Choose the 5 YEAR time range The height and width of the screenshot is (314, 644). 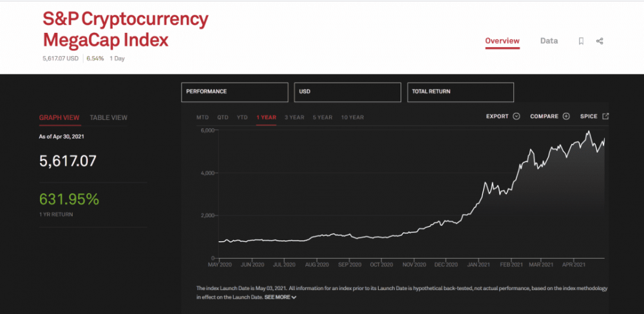click(323, 117)
